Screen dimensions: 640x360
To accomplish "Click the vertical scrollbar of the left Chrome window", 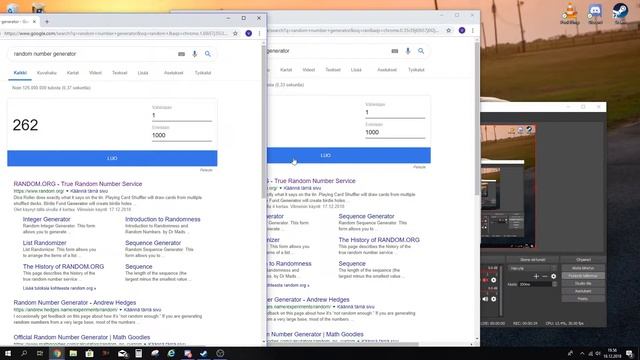I will point(264,122).
